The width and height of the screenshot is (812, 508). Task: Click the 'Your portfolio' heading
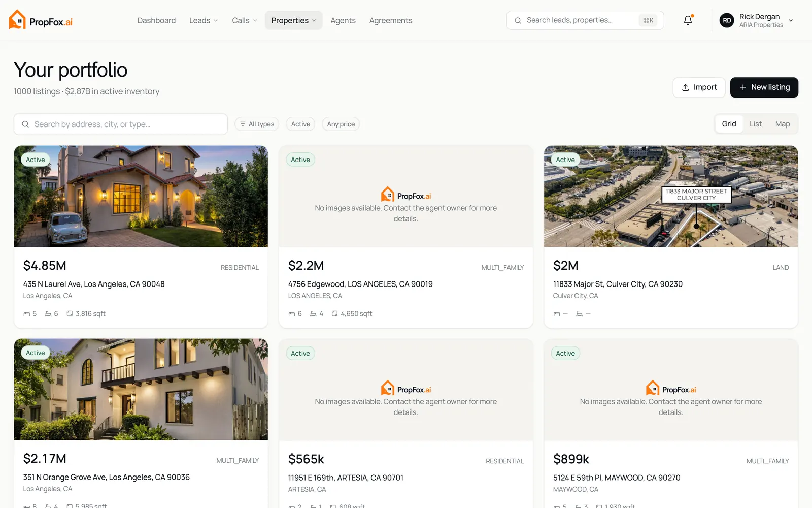[71, 70]
